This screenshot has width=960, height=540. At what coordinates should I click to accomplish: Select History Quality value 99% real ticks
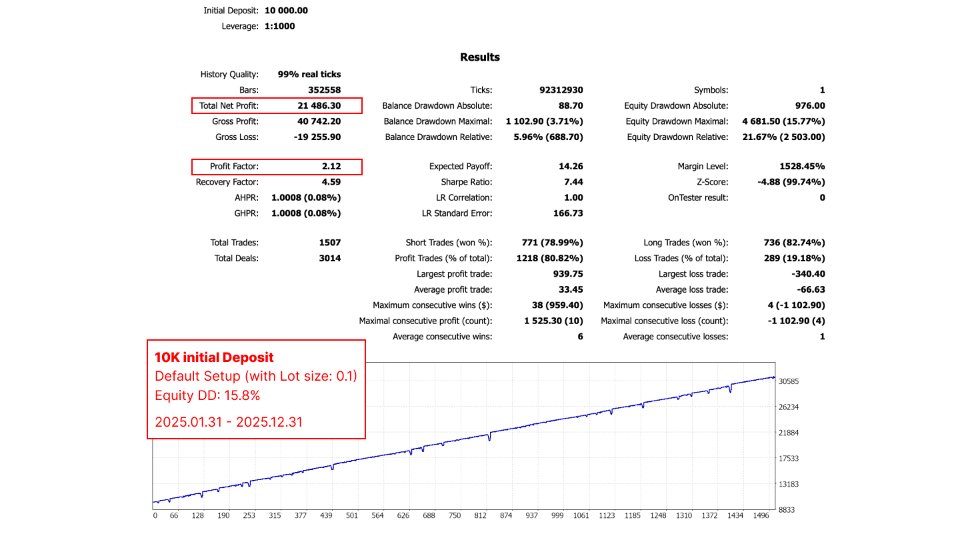309,74
